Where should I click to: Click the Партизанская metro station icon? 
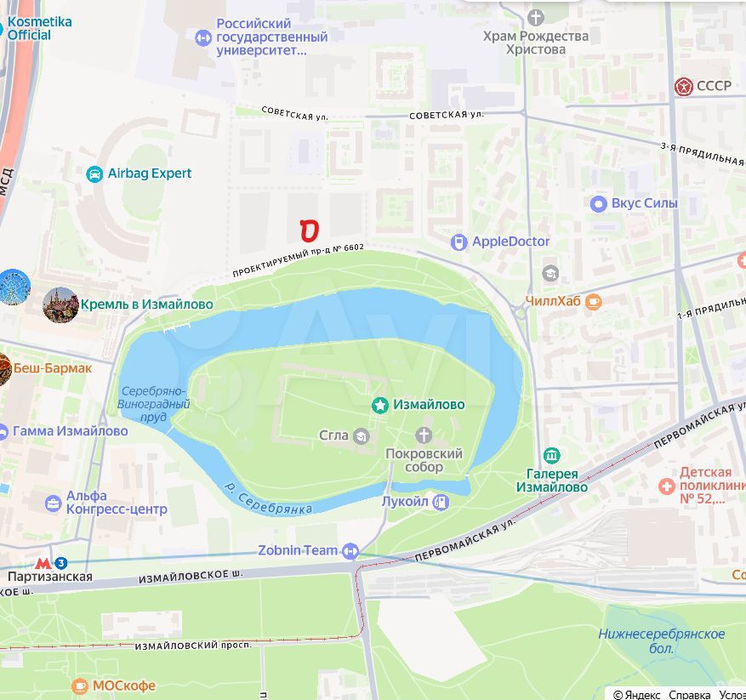[43, 563]
